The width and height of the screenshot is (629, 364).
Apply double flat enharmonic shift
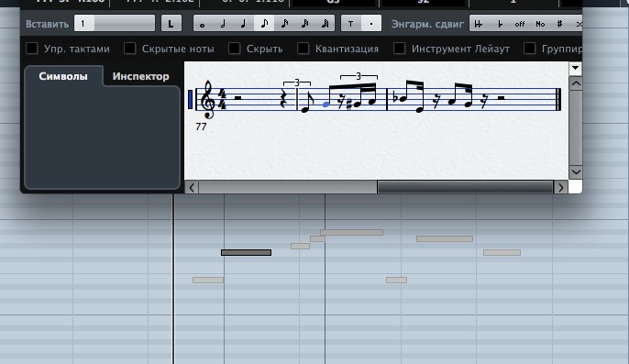click(479, 24)
